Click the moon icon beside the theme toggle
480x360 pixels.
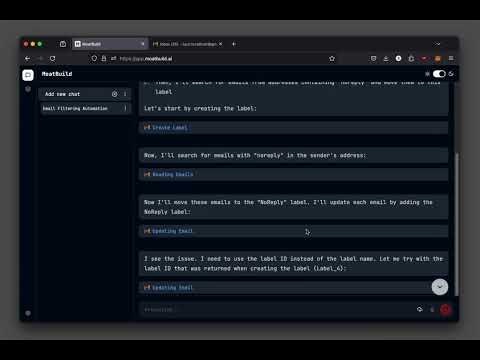[x=451, y=74]
